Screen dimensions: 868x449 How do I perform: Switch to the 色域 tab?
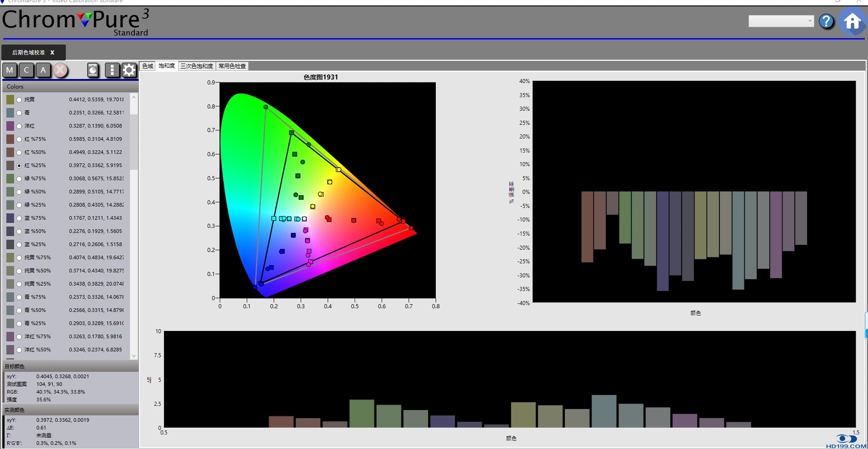click(148, 66)
